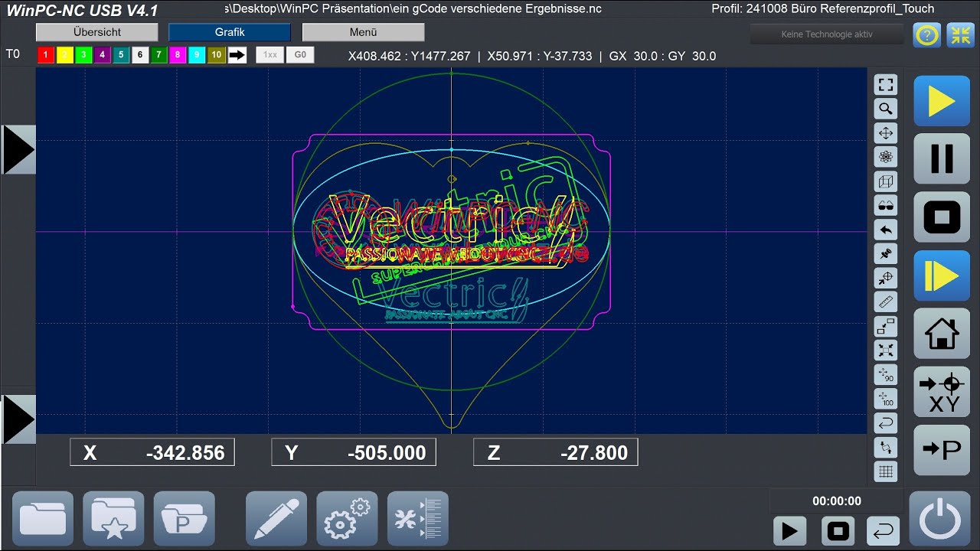Move to park position P button
The image size is (980, 551).
942,450
